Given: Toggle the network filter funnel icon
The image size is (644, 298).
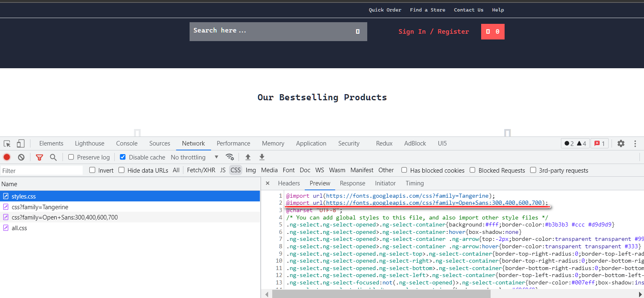Looking at the screenshot, I should pos(39,157).
